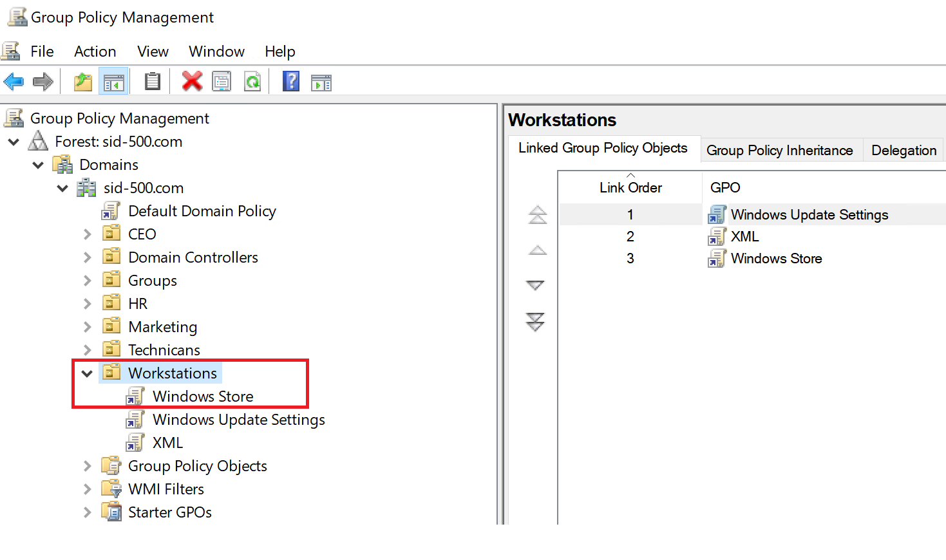Sort list by Link Order column header
Viewport: 946px width, 560px height.
click(630, 187)
